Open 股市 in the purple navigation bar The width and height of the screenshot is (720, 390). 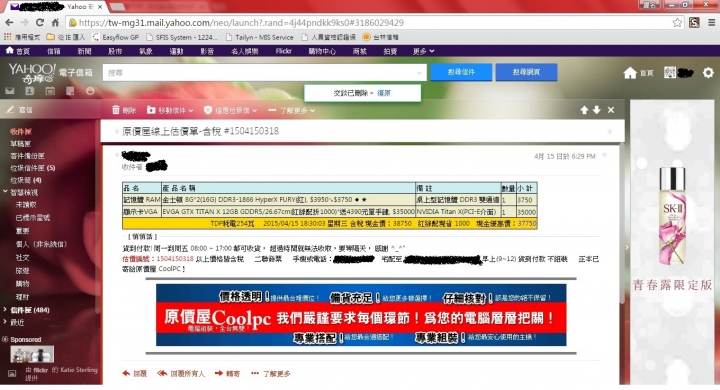click(x=115, y=51)
